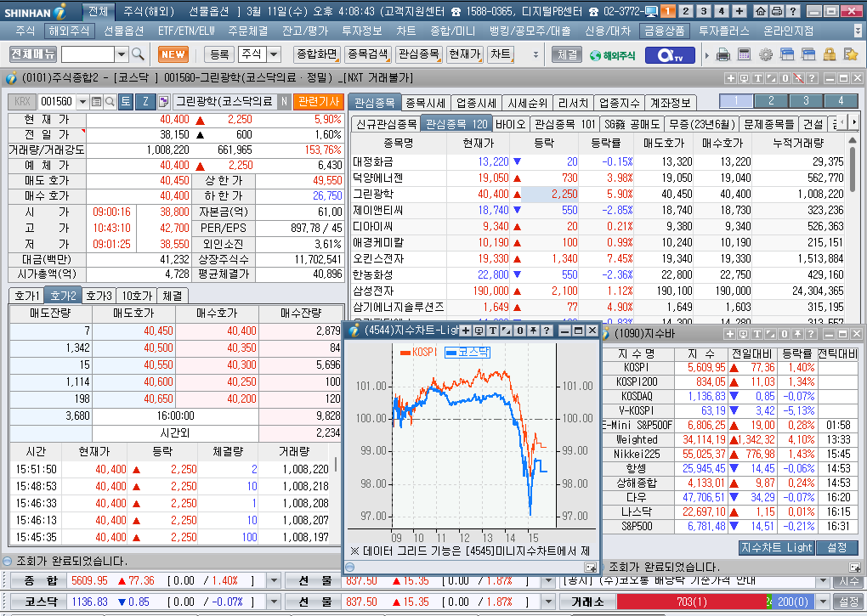The width and height of the screenshot is (867, 616).
Task: Switch to virtual screen 1
Action: [x=668, y=11]
